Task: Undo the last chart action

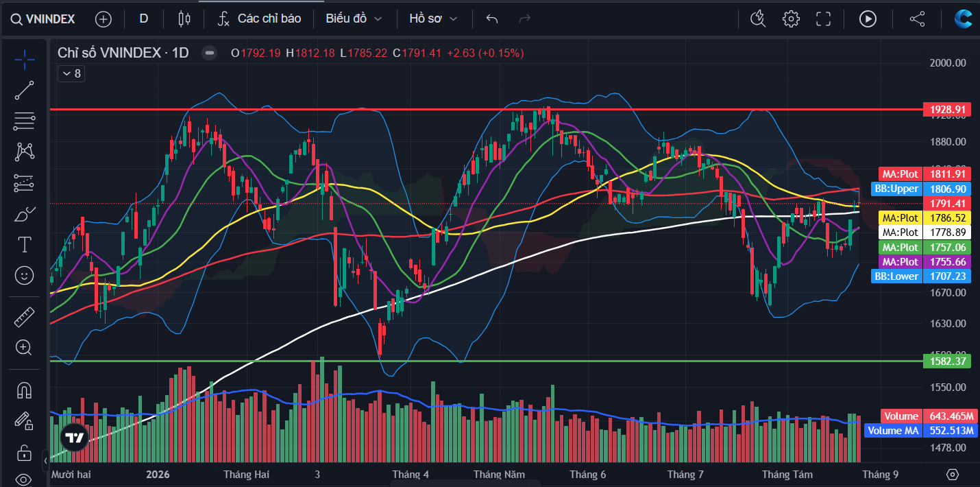Action: 491,19
